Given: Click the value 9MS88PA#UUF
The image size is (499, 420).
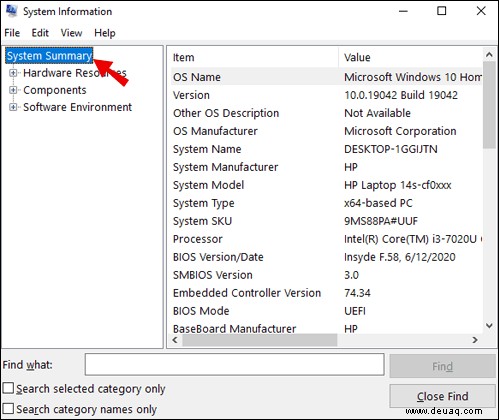Looking at the screenshot, I should pyautogui.click(x=381, y=221).
